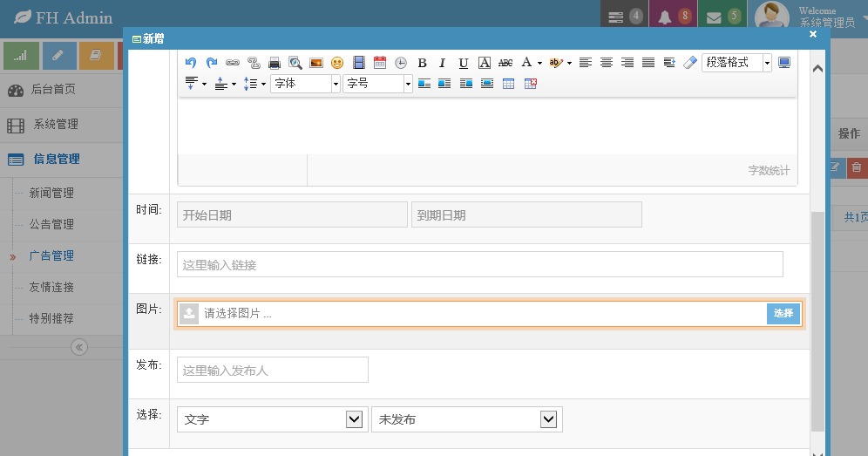Image resolution: width=868 pixels, height=456 pixels.
Task: Apply the character border format
Action: [485, 63]
